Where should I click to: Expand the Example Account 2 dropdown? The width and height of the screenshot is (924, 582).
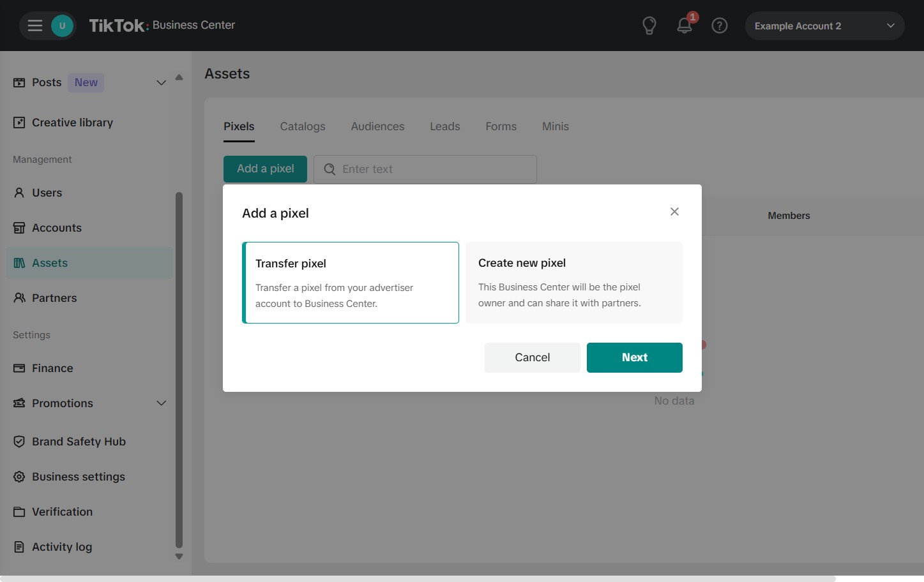coord(824,26)
